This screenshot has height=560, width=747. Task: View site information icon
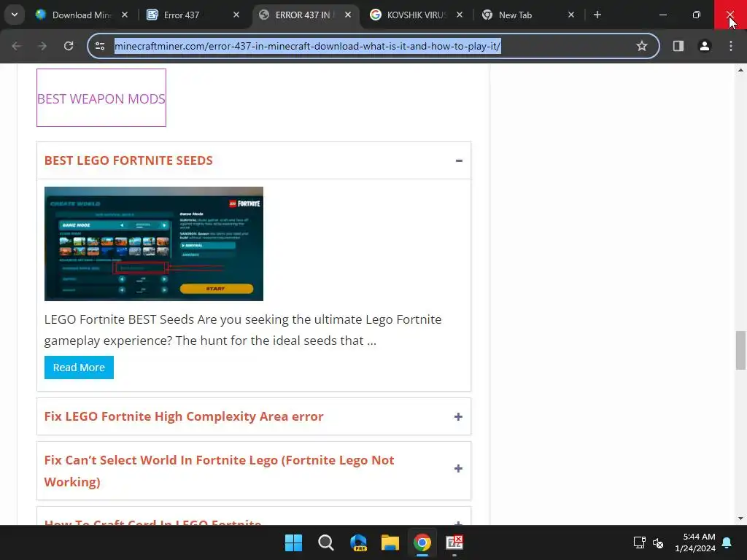pyautogui.click(x=100, y=46)
